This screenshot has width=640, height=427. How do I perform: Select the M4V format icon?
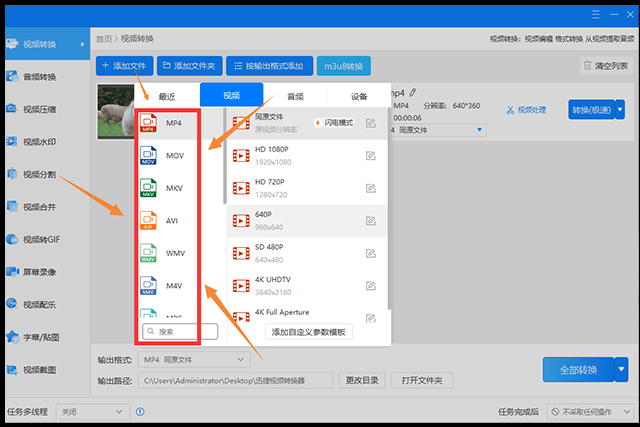click(x=148, y=286)
